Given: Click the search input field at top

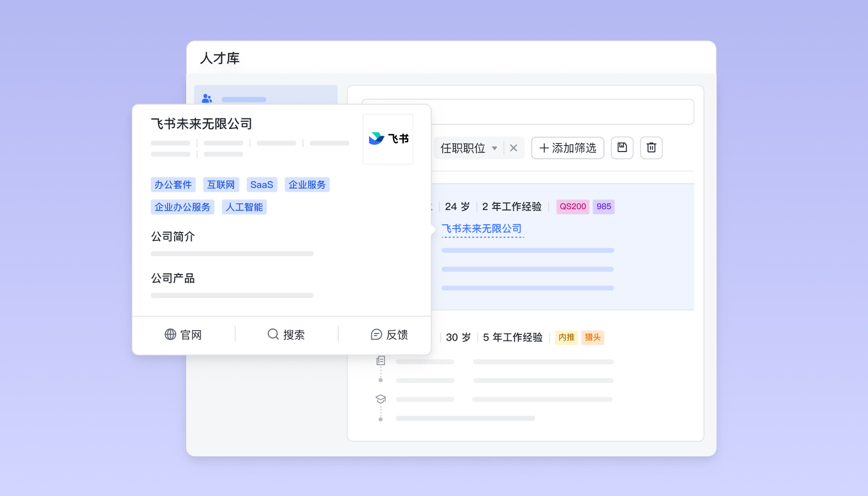Looking at the screenshot, I should click(x=528, y=112).
